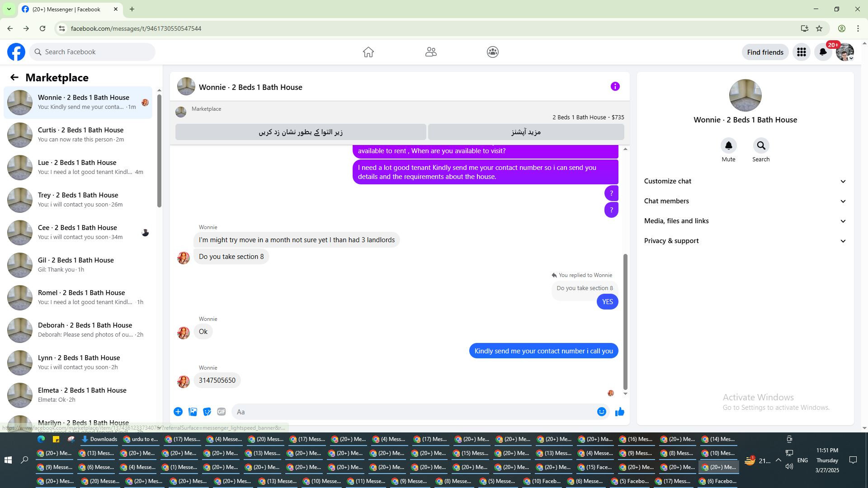Open the Lynn conversation

[x=78, y=362]
